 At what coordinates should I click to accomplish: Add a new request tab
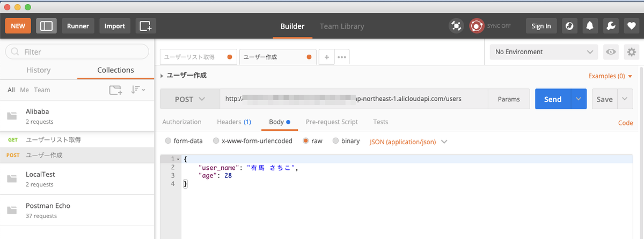pos(326,57)
